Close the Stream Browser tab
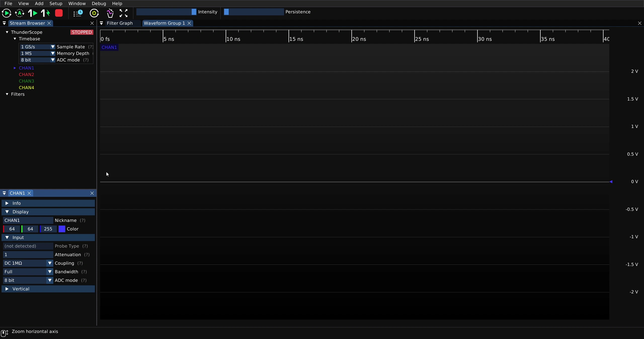 click(49, 23)
